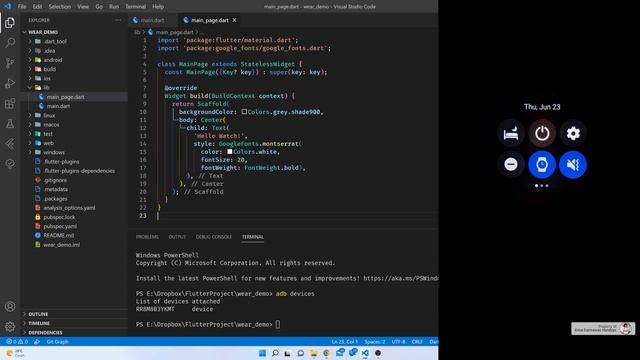The width and height of the screenshot is (640, 360).
Task: Click the CRLF line ending status item
Action: click(417, 342)
